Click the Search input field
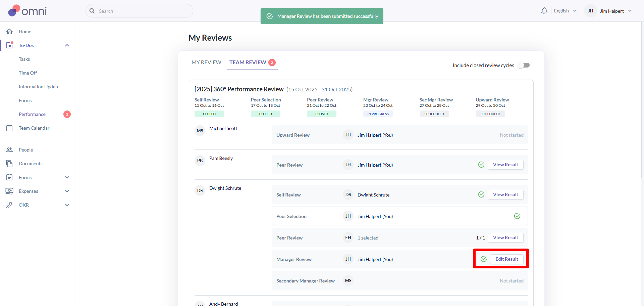This screenshot has height=306, width=644. click(139, 11)
